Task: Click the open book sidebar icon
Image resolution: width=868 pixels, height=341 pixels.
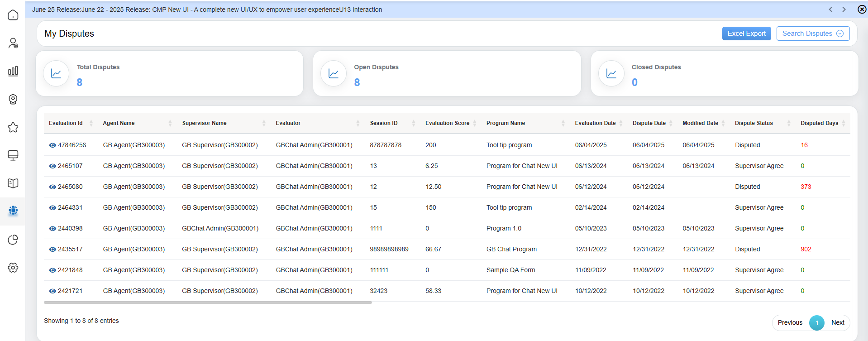Action: (x=13, y=183)
